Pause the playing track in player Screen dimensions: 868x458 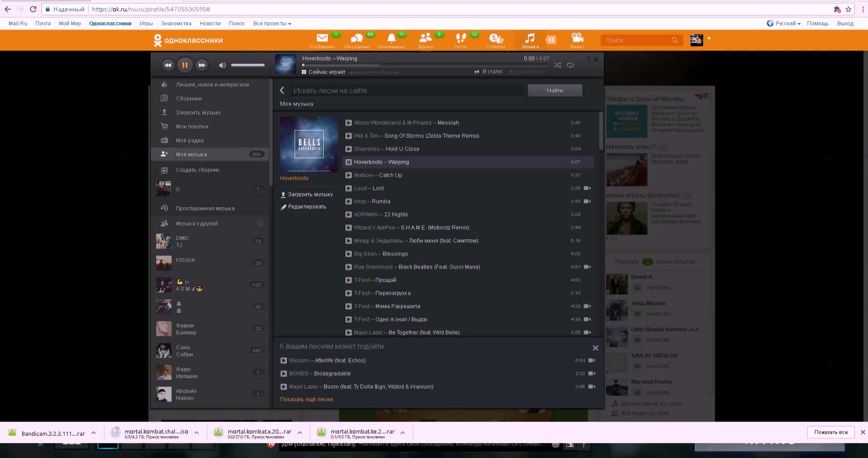tap(185, 65)
